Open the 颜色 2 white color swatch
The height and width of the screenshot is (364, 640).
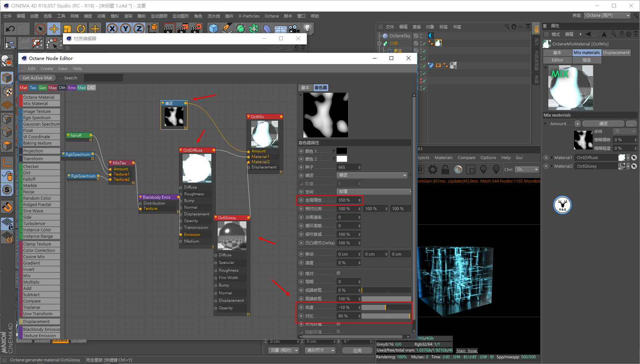pyautogui.click(x=342, y=159)
